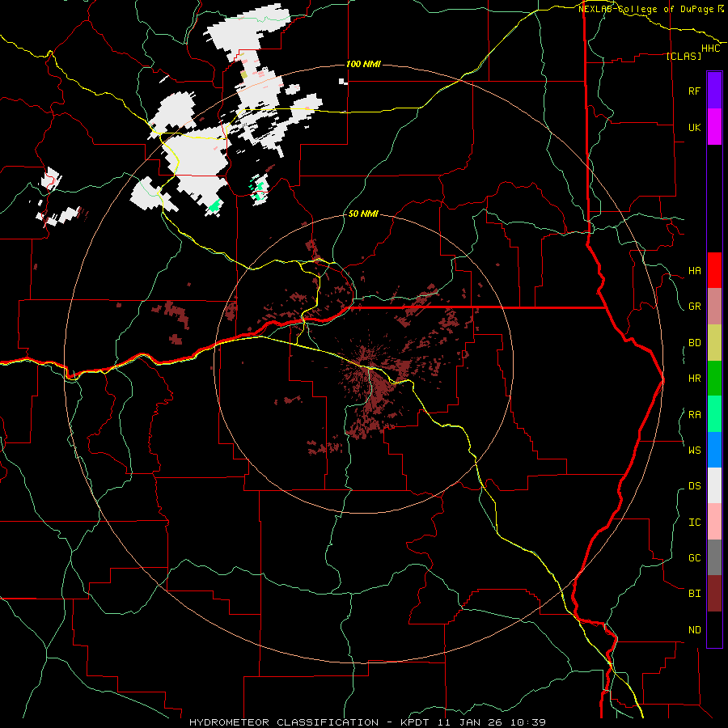The height and width of the screenshot is (728, 728).
Task: Click the GR dusty pink legend swatch
Action: click(714, 307)
